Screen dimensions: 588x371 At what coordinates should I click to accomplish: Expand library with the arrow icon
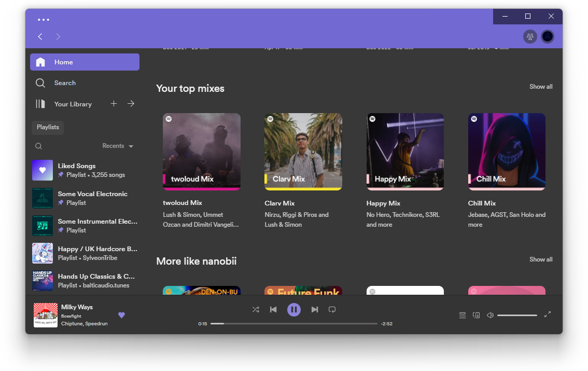pos(131,104)
